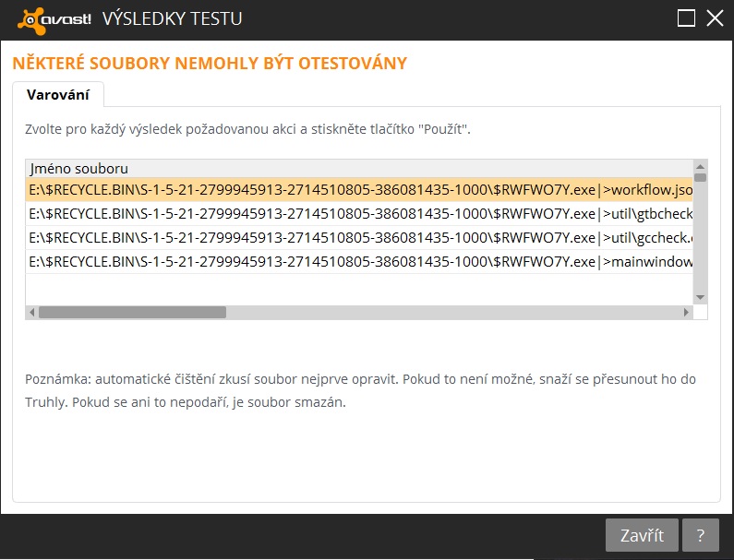The image size is (734, 560).
Task: Select the util\gccheck file row
Action: pos(358,238)
